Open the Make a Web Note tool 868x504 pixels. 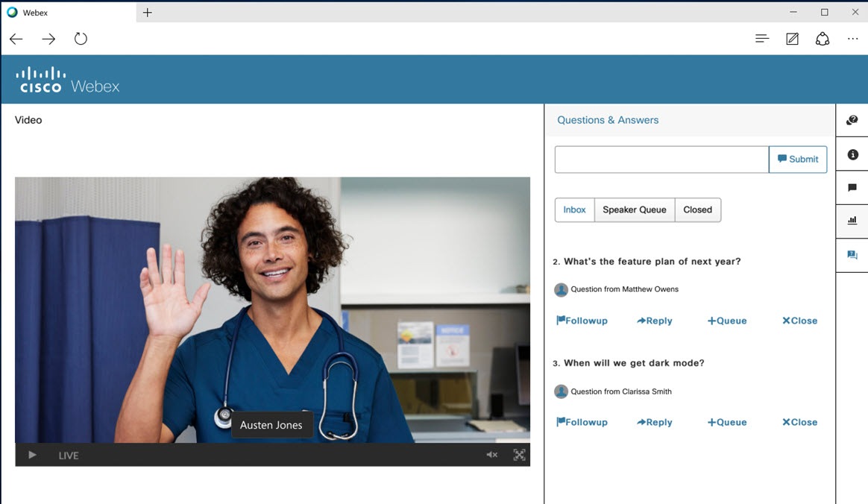pos(792,38)
